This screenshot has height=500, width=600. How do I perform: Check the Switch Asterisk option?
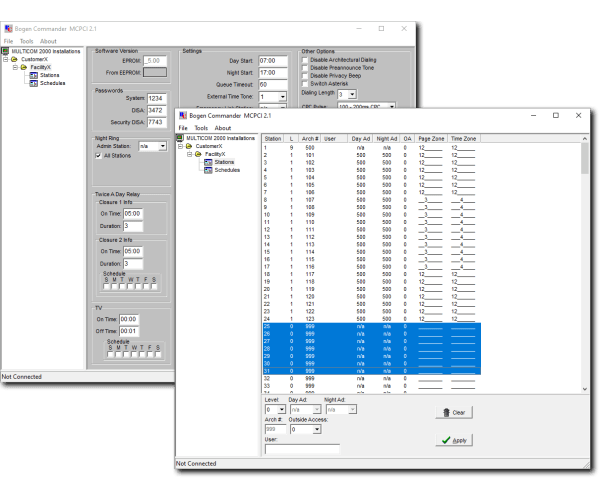click(305, 84)
